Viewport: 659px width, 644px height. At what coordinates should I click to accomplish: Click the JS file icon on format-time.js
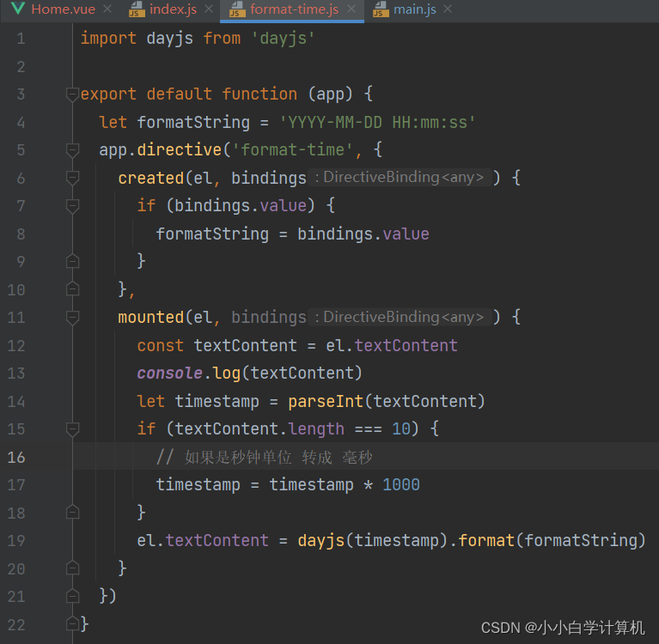tap(237, 9)
